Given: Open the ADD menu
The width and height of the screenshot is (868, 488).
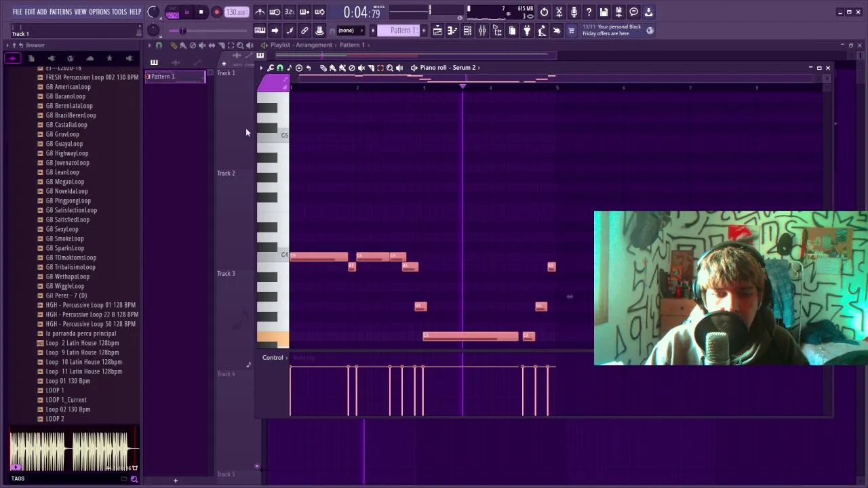Looking at the screenshot, I should pos(42,12).
